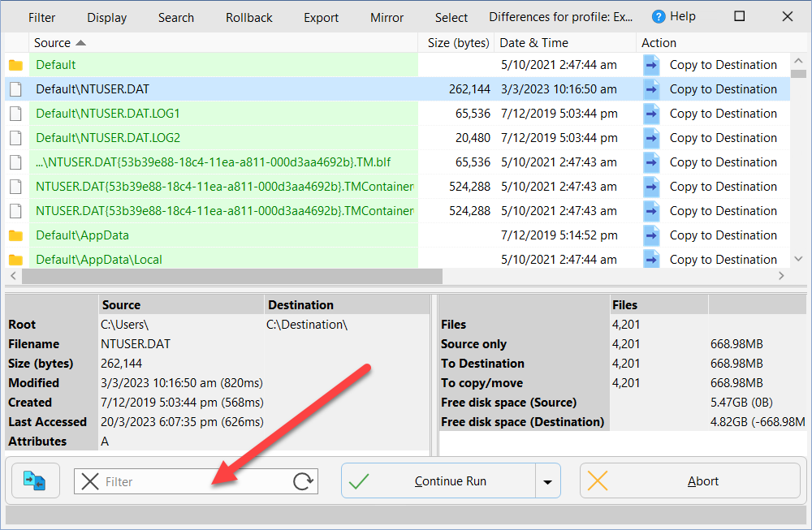Viewport: 812px width, 530px height.
Task: Click the folder icon for Default\AppData
Action: tap(15, 235)
